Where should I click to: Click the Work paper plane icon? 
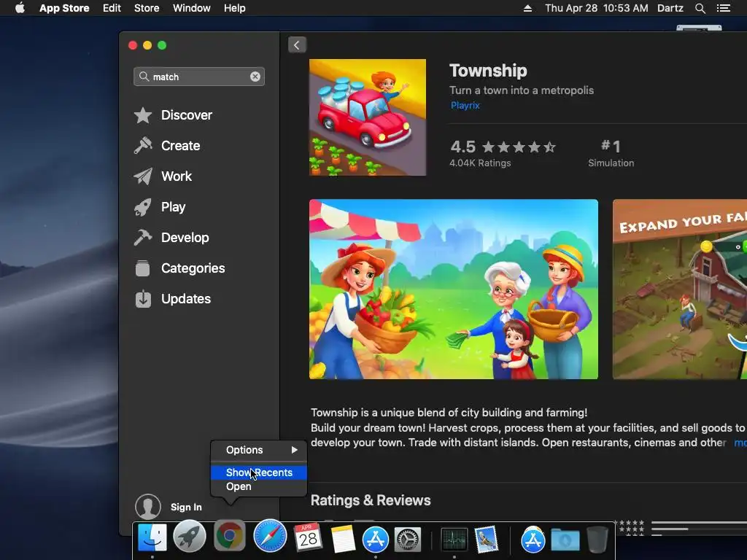point(143,176)
